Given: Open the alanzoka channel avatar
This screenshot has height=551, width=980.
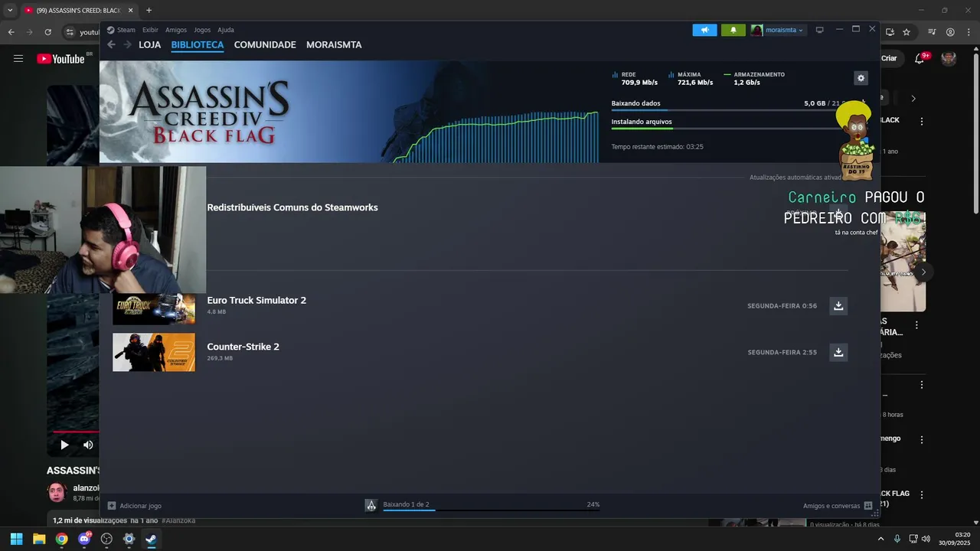Looking at the screenshot, I should pos(57,492).
